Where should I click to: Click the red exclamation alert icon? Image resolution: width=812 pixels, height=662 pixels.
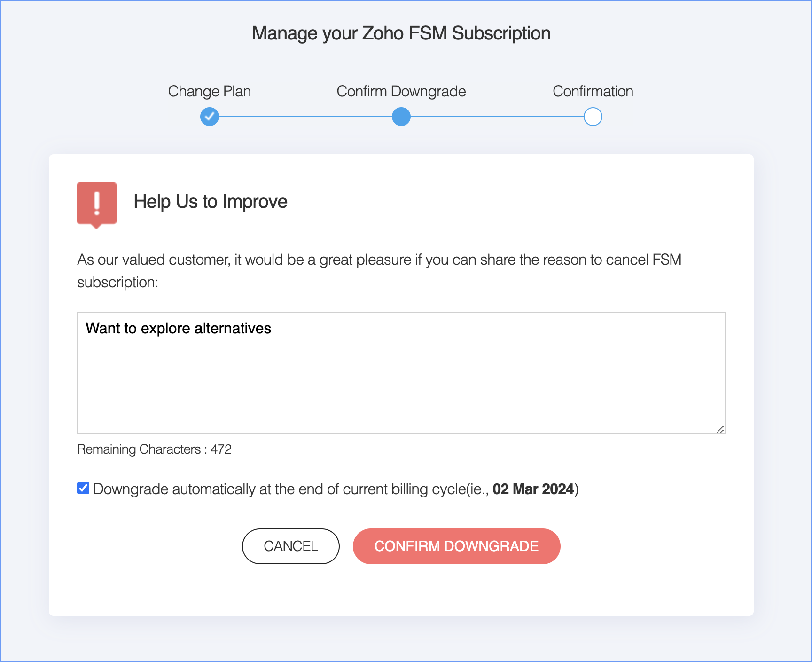[97, 204]
